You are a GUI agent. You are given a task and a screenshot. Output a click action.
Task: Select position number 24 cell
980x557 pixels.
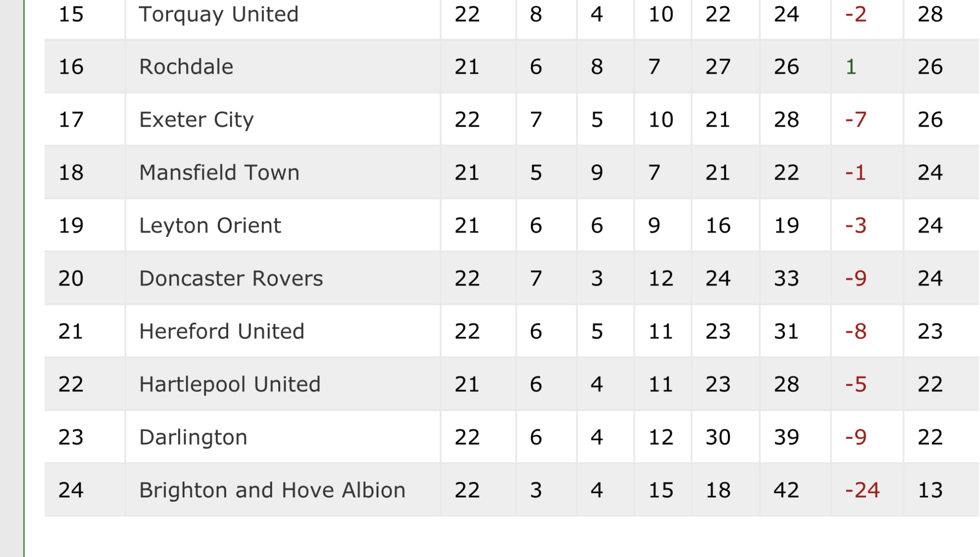click(x=71, y=490)
